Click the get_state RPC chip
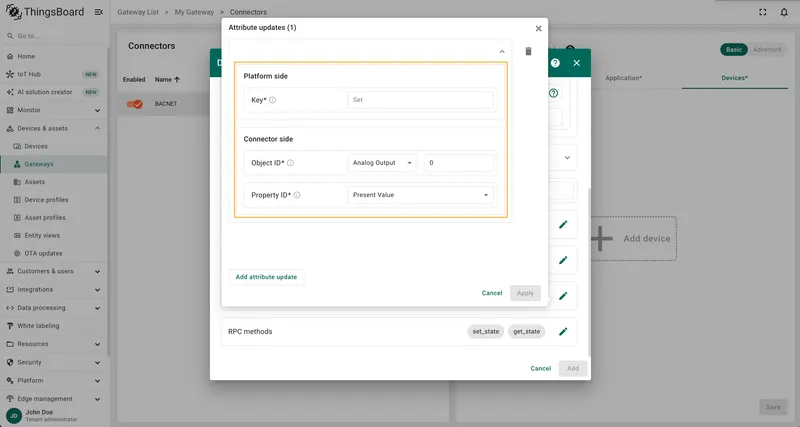 tap(527, 332)
